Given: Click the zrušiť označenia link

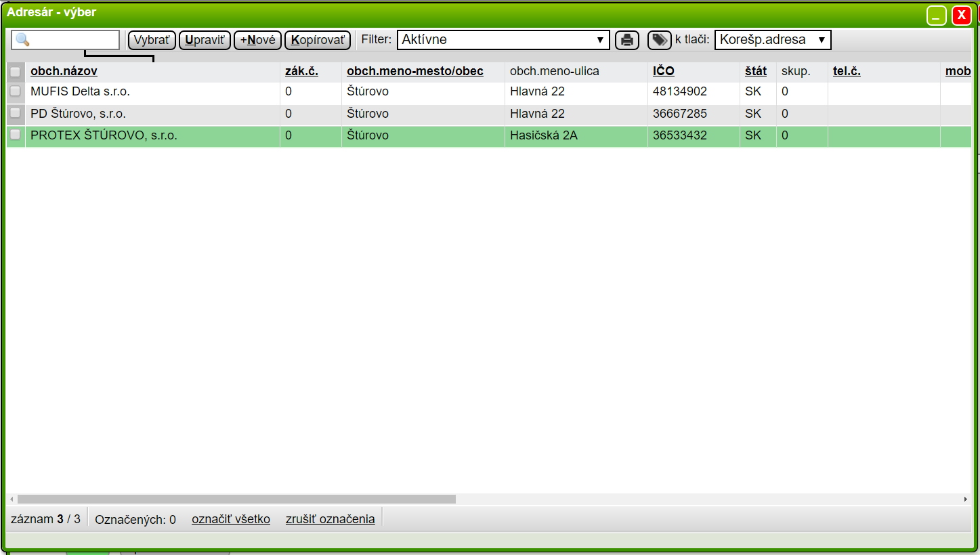Looking at the screenshot, I should point(331,519).
